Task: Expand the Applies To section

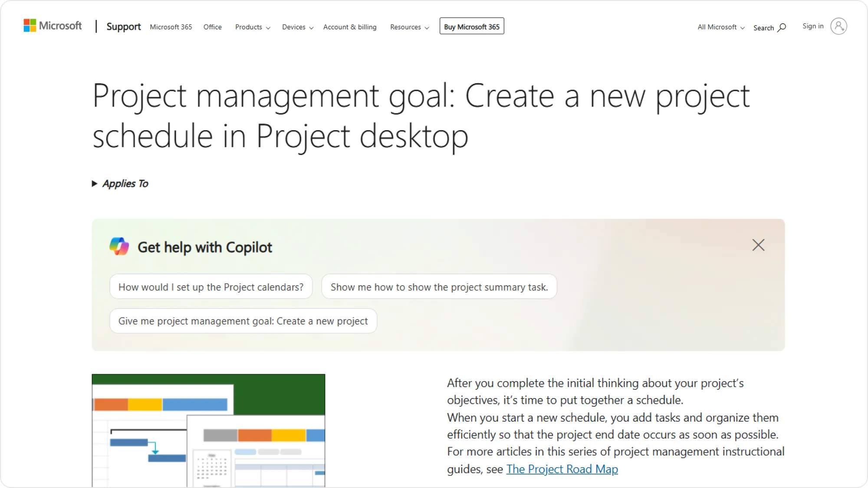Action: click(120, 184)
